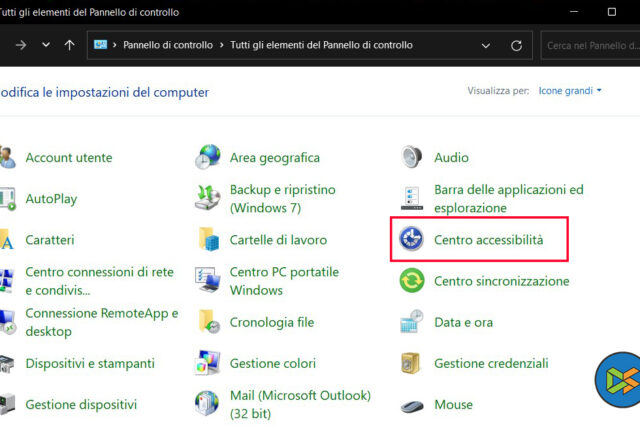Open Caratteri link
This screenshot has height=426, width=640.
[x=50, y=240]
